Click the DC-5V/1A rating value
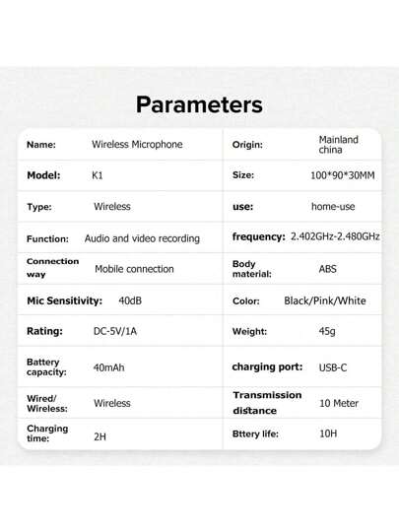The image size is (399, 532). click(115, 331)
